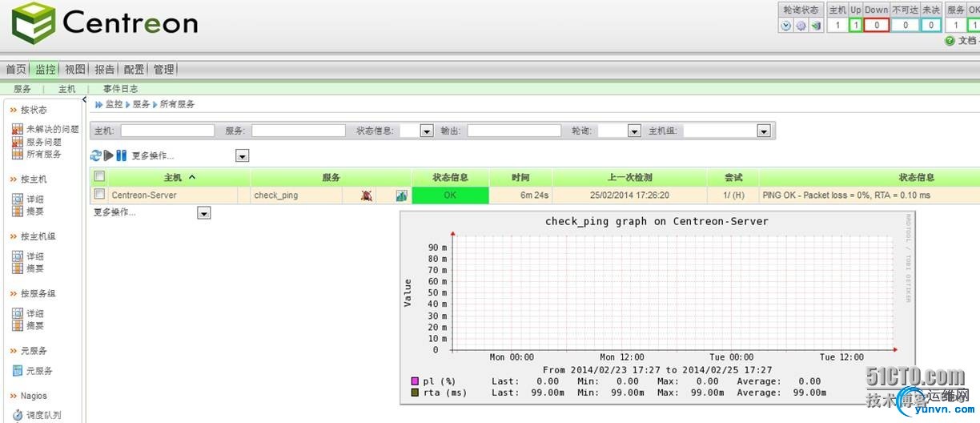Click 摘要 icon under 按主机组
Image resolution: width=980 pixels, height=423 pixels.
(x=18, y=268)
